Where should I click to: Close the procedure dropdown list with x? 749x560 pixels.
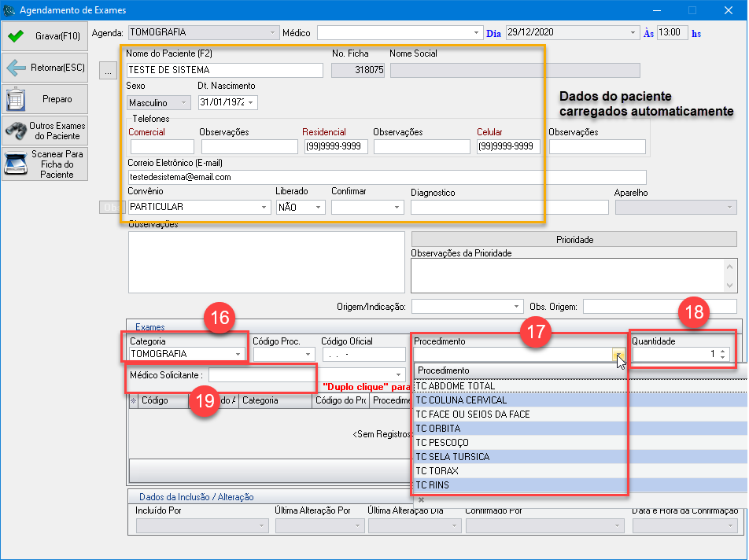coord(421,499)
